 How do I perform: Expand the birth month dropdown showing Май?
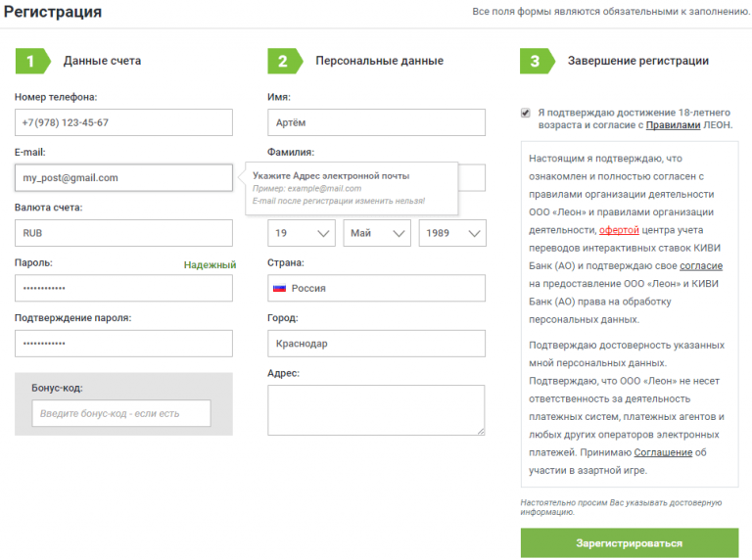(376, 233)
